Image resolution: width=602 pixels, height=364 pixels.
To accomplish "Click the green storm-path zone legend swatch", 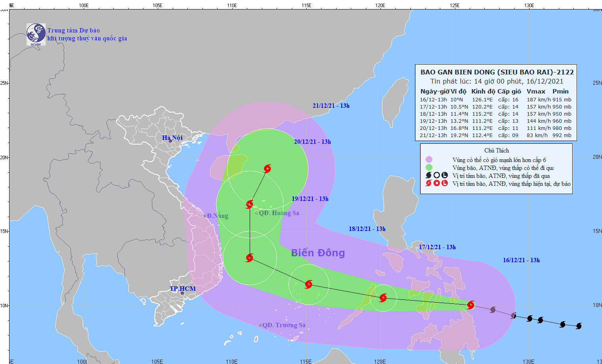I will pos(429,167).
